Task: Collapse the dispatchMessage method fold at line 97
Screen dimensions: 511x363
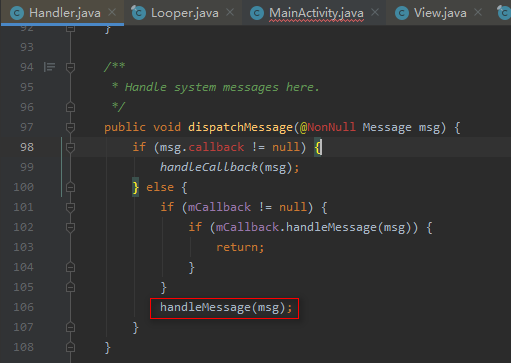Action: [70, 127]
